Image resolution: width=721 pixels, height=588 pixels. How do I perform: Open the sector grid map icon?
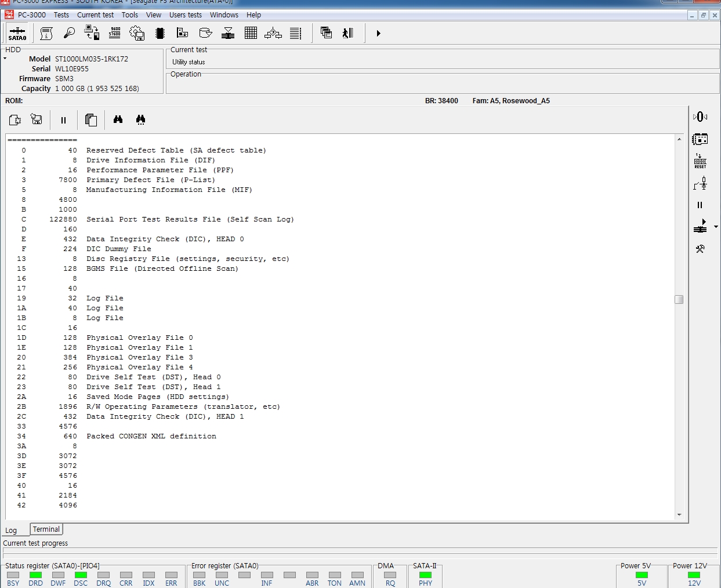pyautogui.click(x=251, y=34)
